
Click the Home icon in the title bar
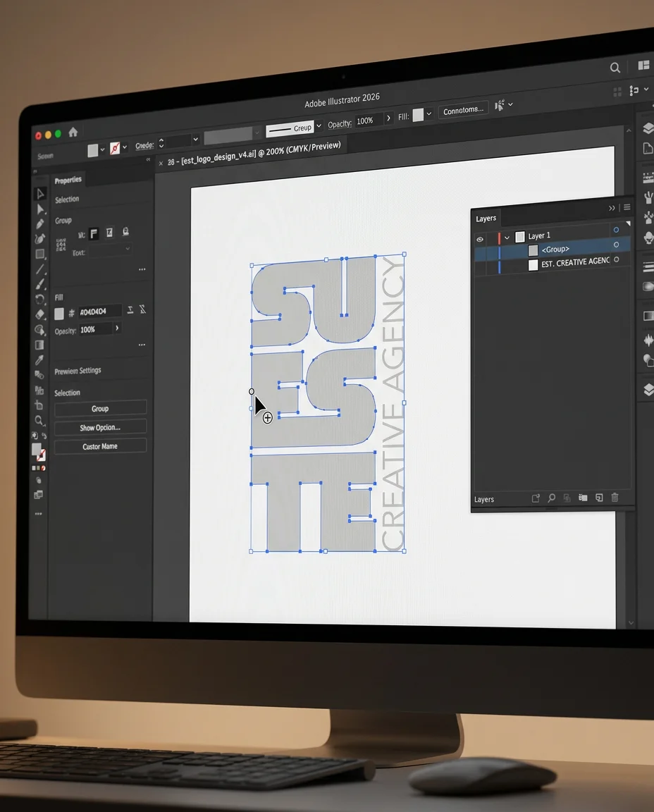coord(73,132)
